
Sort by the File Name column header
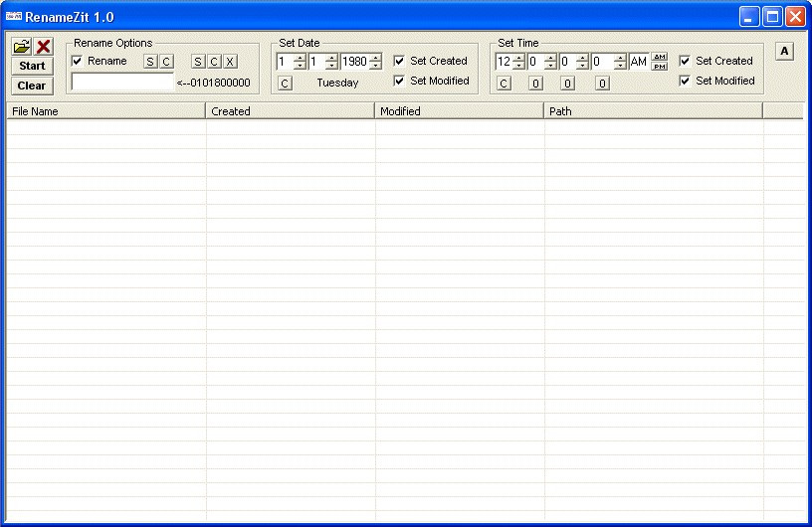pos(106,110)
